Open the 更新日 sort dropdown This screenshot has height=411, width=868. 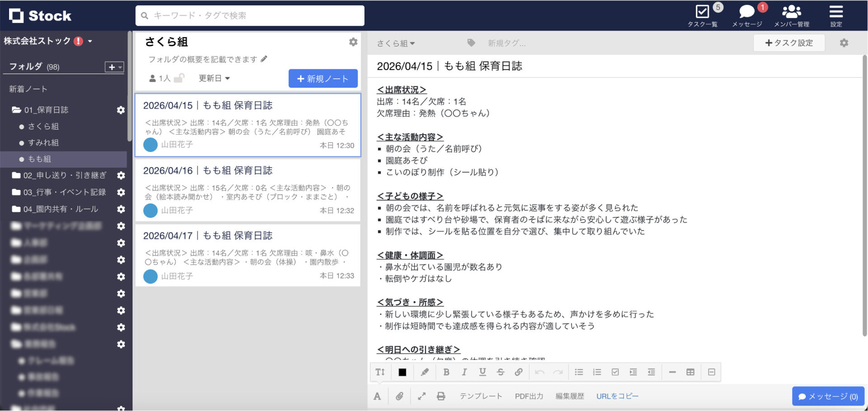click(214, 78)
